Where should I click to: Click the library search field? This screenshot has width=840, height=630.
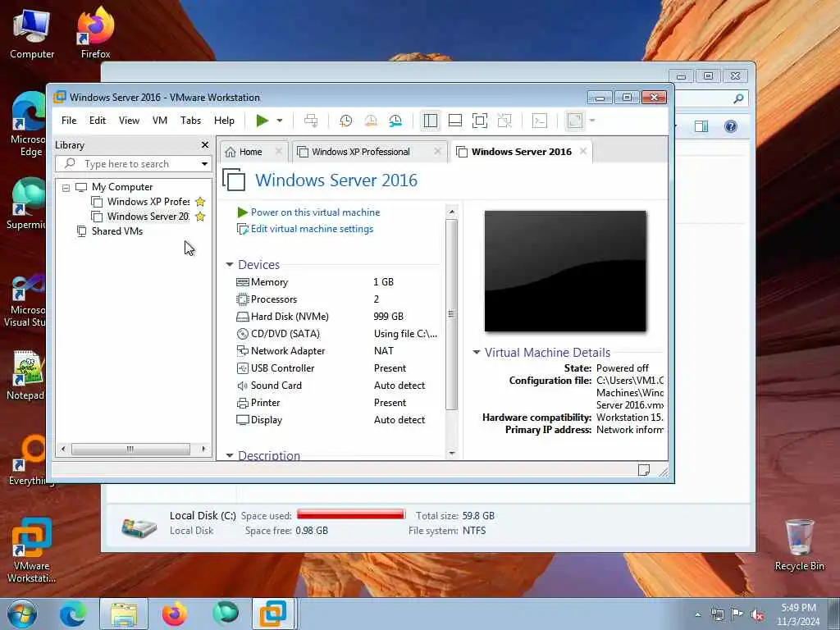coord(127,164)
